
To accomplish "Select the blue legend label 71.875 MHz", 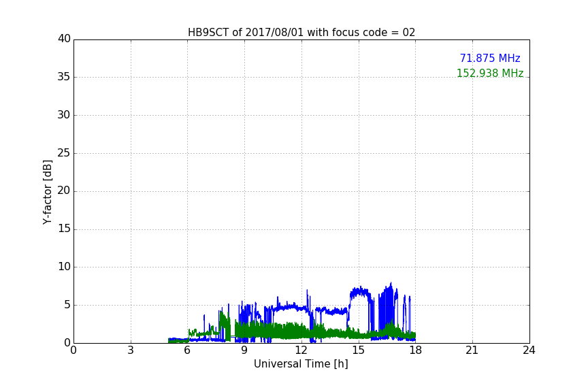I will coord(490,58).
